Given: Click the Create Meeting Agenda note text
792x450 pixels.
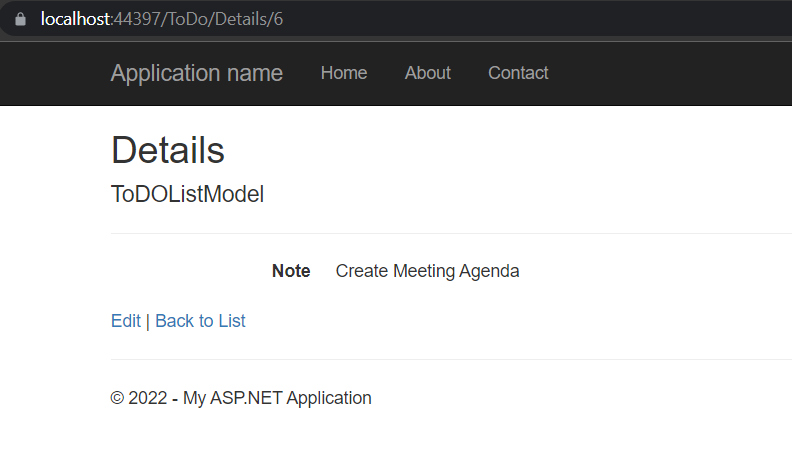Looking at the screenshot, I should [427, 271].
